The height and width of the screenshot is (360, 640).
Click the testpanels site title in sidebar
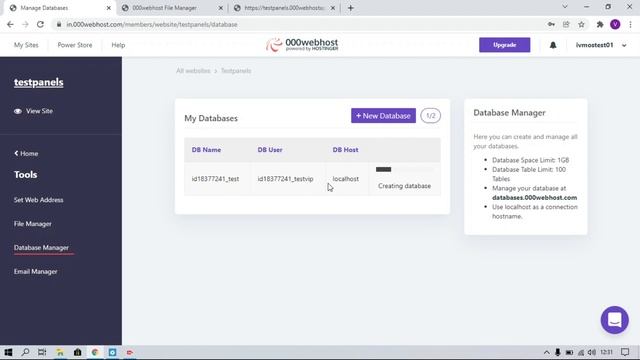pos(39,82)
